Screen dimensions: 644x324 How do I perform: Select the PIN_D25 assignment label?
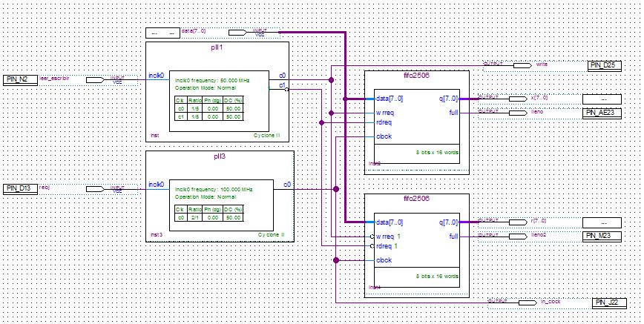tap(605, 66)
